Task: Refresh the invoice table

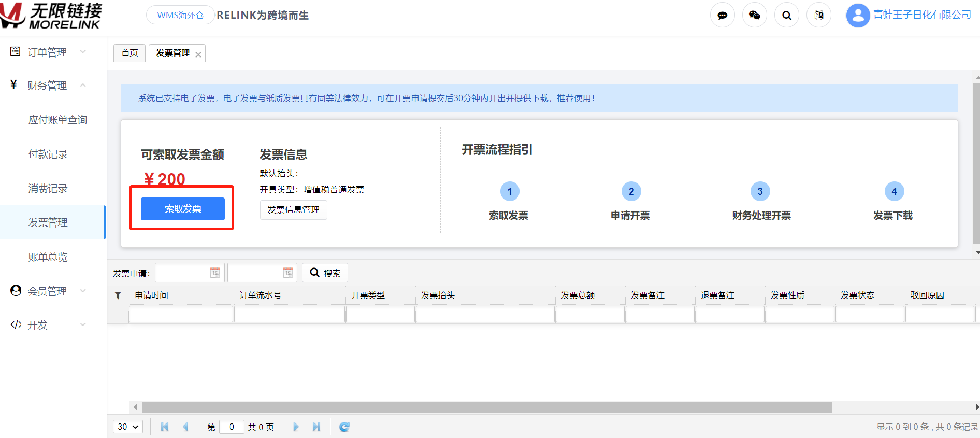Action: tap(344, 427)
